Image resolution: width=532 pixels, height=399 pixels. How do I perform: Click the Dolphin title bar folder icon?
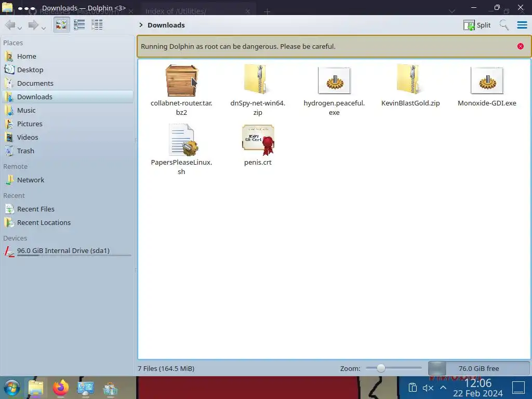[x=7, y=7]
